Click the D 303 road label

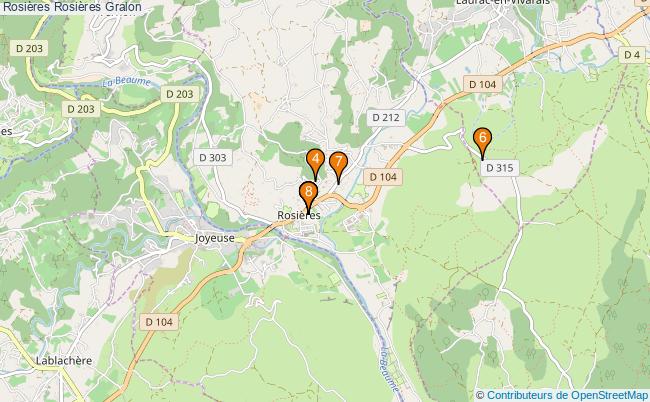click(x=213, y=157)
